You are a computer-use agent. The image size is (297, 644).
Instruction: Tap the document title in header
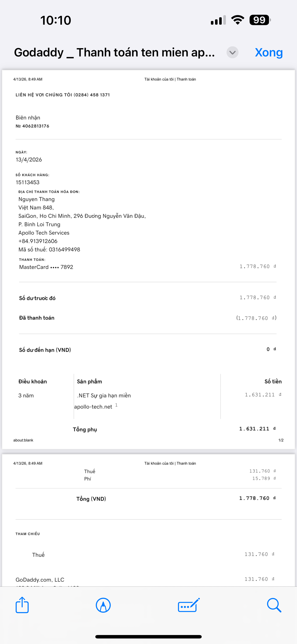pos(114,53)
